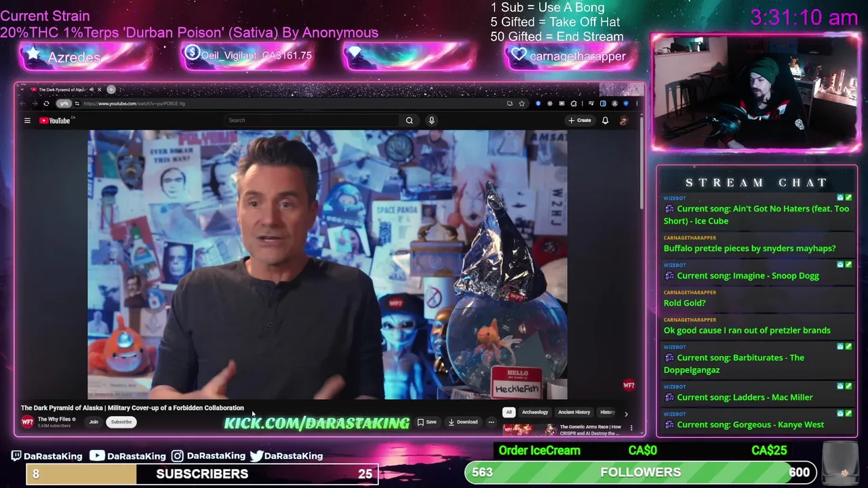Click the Stream Chat header

tap(757, 182)
